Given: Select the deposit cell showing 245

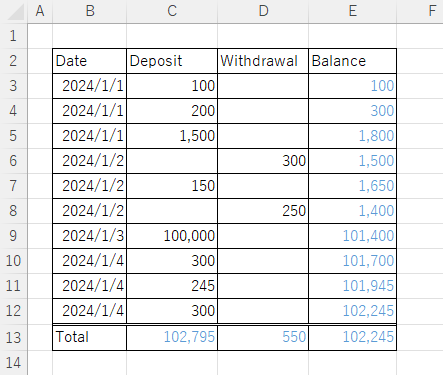Looking at the screenshot, I should [x=172, y=286].
